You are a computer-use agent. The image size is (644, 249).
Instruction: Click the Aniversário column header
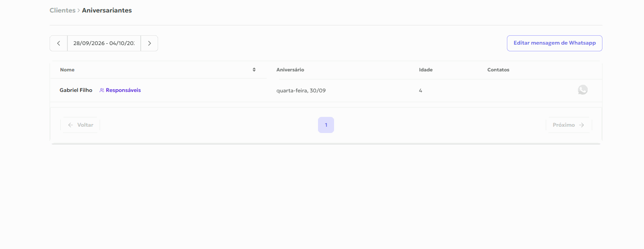coord(290,70)
